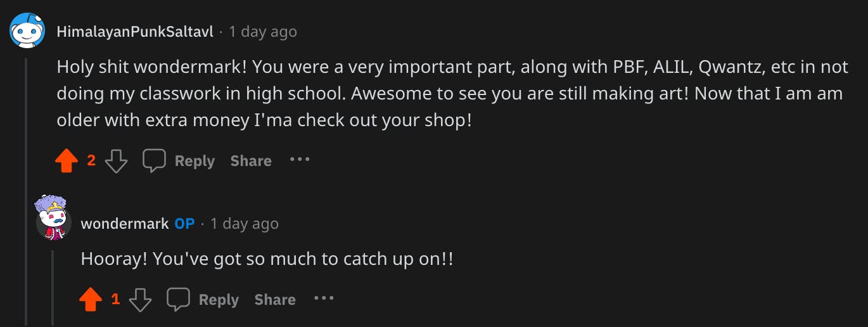Toggle the upvote arrow on wondermark's reply

click(x=91, y=300)
